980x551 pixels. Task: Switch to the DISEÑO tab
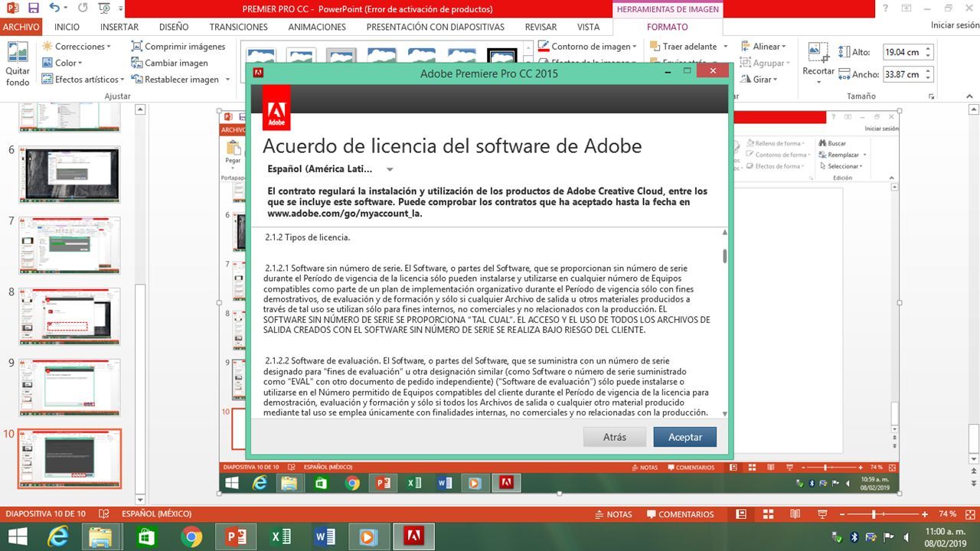tap(174, 27)
